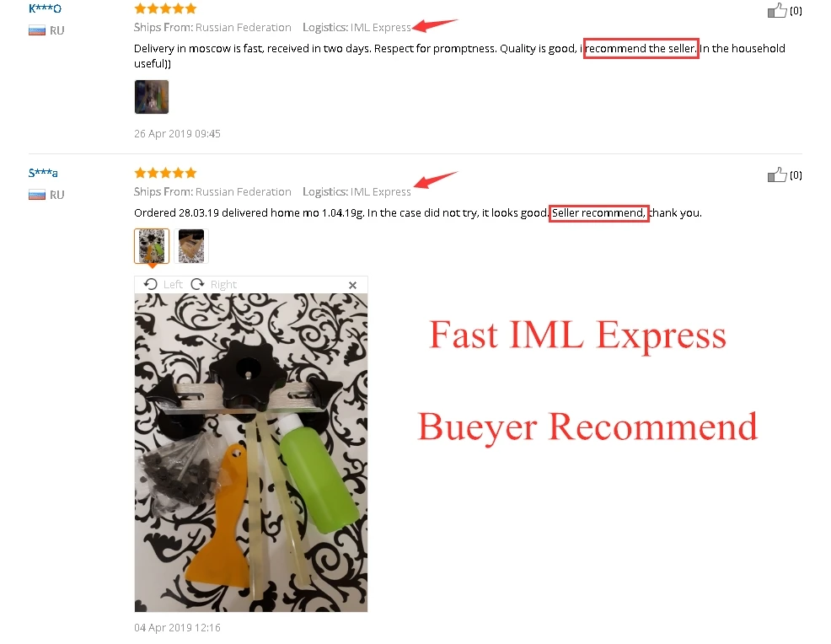This screenshot has width=831, height=644.
Task: Close the enlarged photo viewer
Action: point(352,285)
